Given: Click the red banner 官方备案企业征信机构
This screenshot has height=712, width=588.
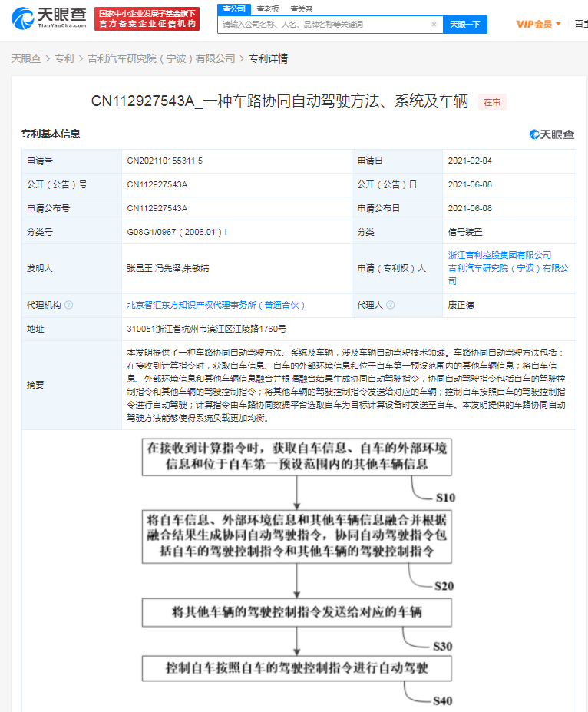Looking at the screenshot, I should click(x=147, y=18).
